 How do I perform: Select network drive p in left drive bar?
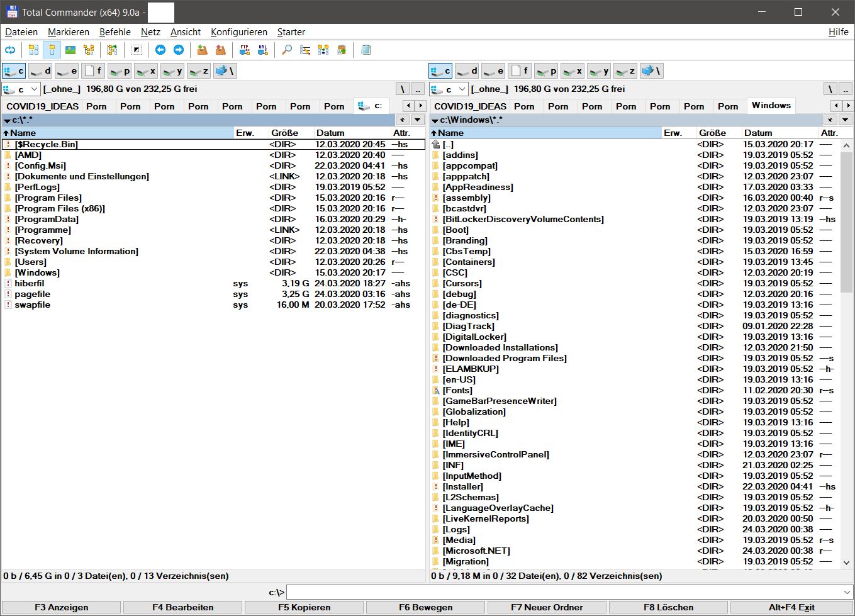click(120, 71)
